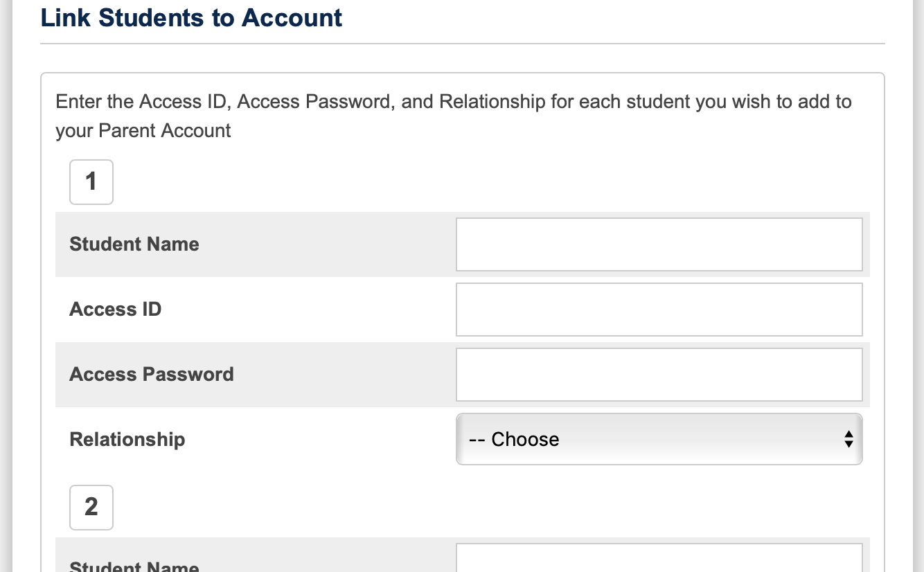Click the downward arrow of the Relationship stepper
924x572 pixels.
849,444
